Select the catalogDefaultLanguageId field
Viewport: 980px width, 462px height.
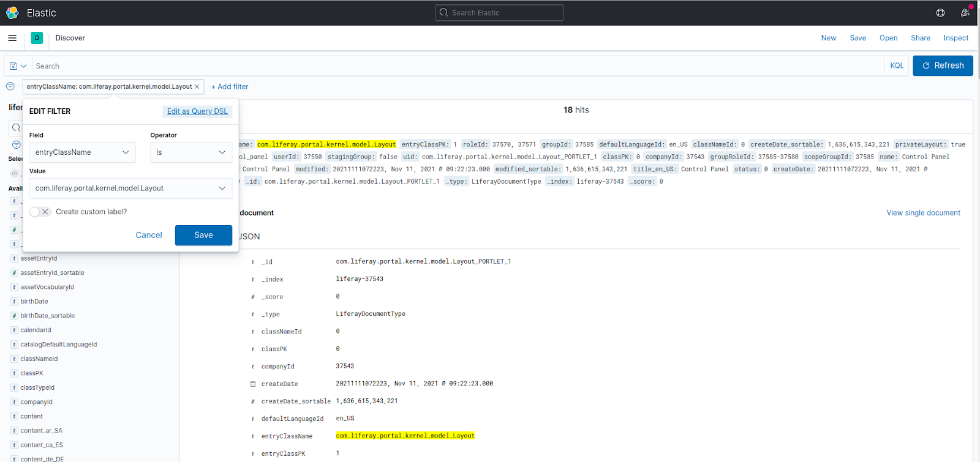59,345
